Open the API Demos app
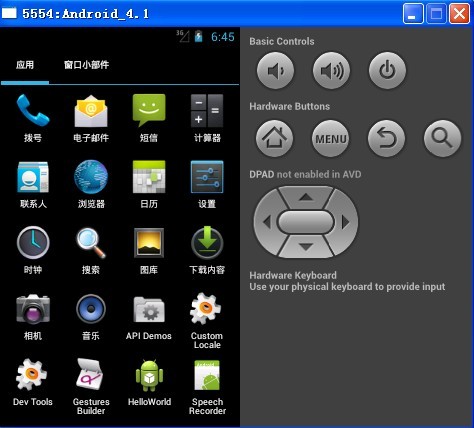Viewport: 474px width, 428px height. [149, 317]
